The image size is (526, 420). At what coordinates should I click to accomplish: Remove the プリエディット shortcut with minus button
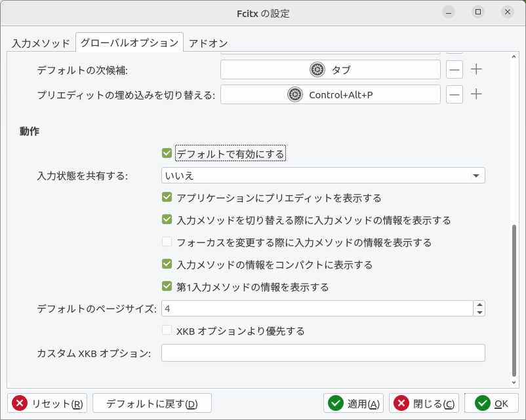pos(455,94)
